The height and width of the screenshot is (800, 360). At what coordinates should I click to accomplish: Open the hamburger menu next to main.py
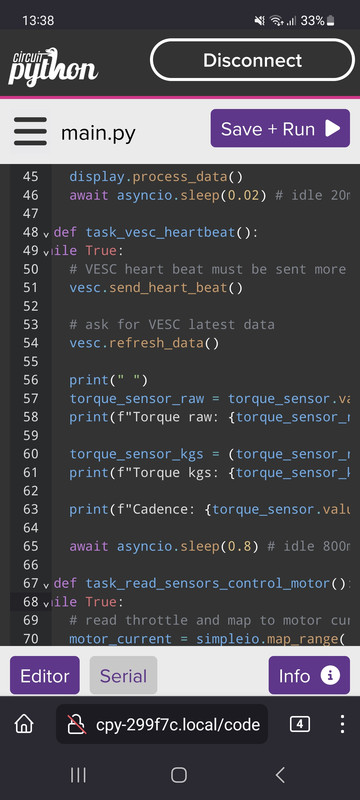pos(31,131)
